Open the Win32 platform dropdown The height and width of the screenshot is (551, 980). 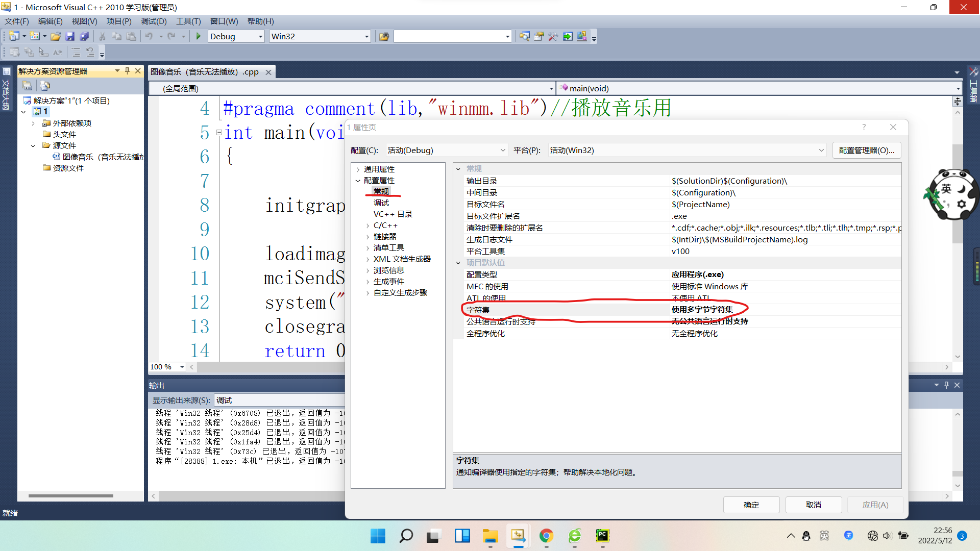pos(366,36)
